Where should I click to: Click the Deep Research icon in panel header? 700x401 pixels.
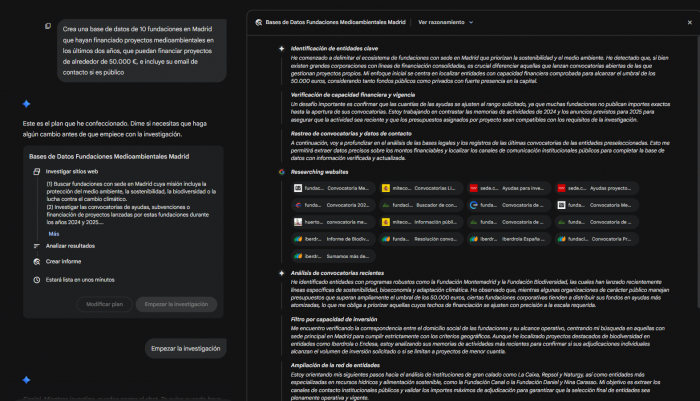coord(258,21)
